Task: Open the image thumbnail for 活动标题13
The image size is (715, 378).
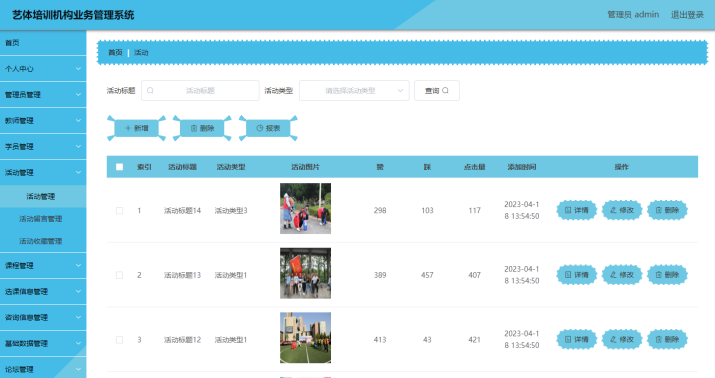Action: click(306, 273)
